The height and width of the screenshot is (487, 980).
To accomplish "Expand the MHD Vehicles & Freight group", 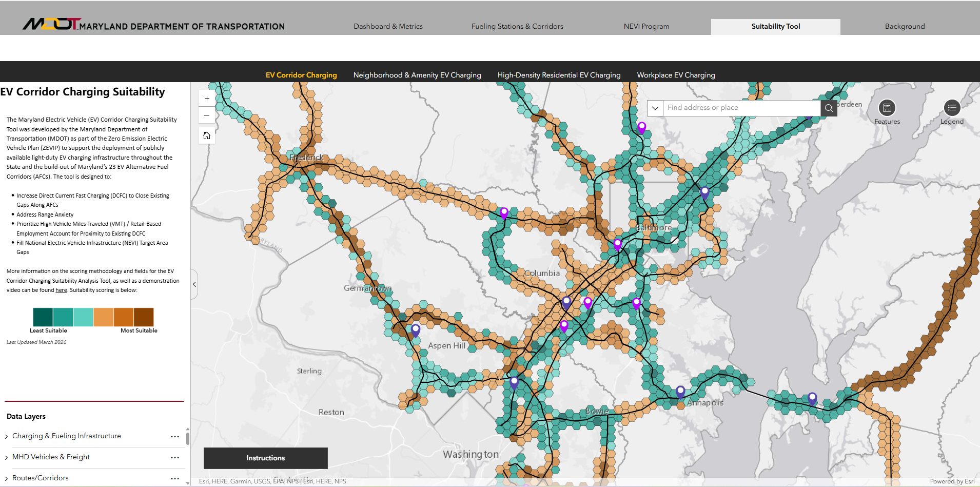I will (6, 457).
